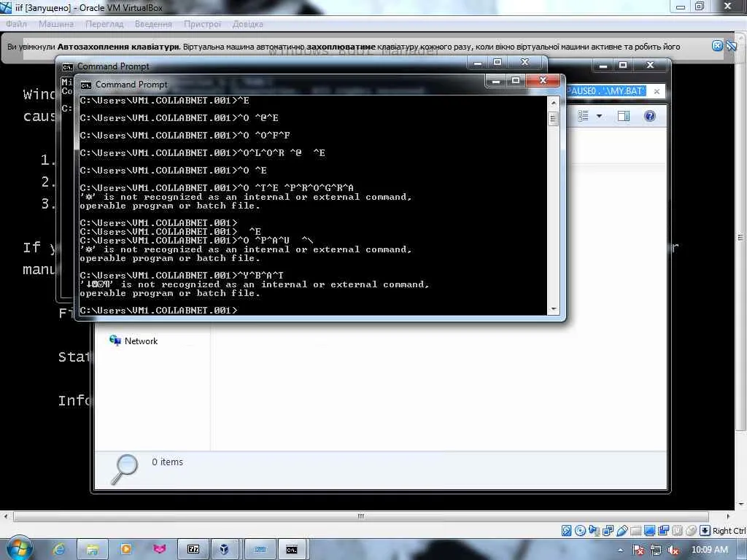
Task: Open network tray icon
Action: tap(656, 550)
